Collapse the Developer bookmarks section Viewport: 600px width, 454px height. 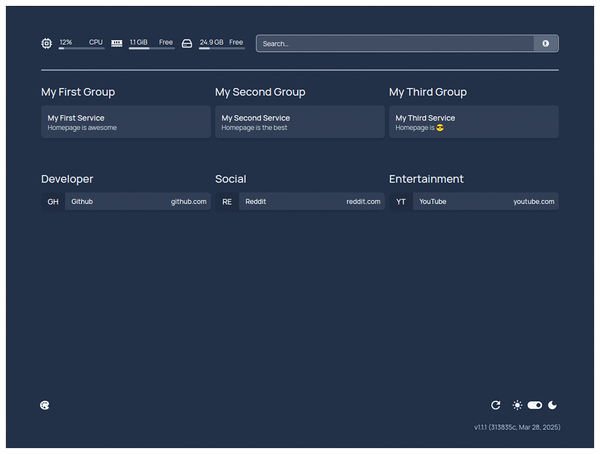click(x=67, y=179)
